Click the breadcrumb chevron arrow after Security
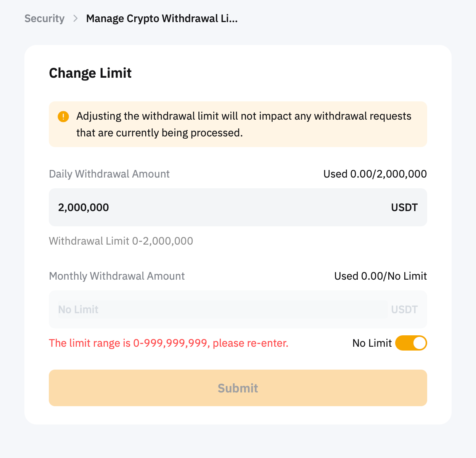The height and width of the screenshot is (458, 476). [x=76, y=19]
